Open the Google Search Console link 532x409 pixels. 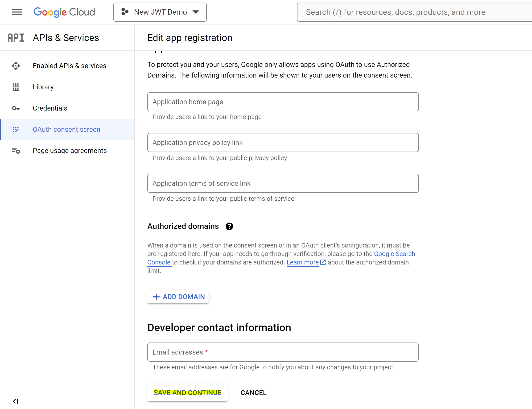click(x=394, y=254)
